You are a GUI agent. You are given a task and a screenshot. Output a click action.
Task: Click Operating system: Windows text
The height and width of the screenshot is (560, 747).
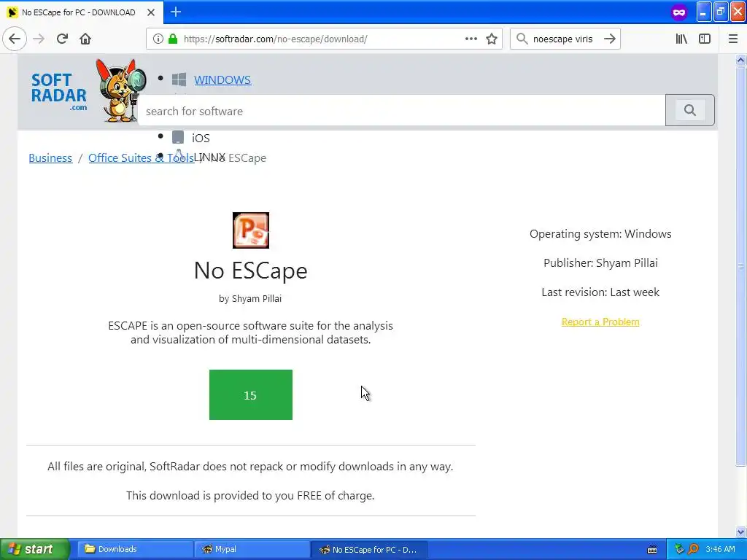coord(600,234)
